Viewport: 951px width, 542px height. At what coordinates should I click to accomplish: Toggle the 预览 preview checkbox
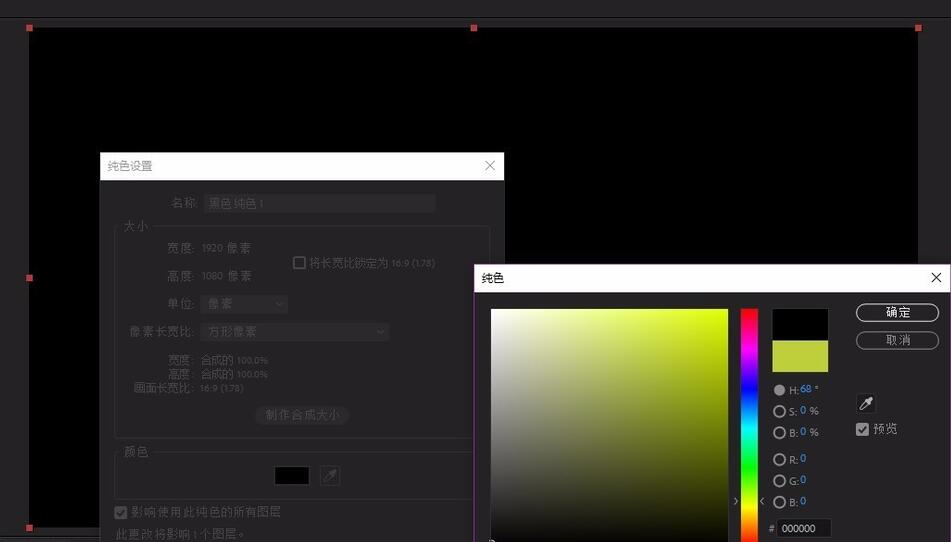click(862, 429)
